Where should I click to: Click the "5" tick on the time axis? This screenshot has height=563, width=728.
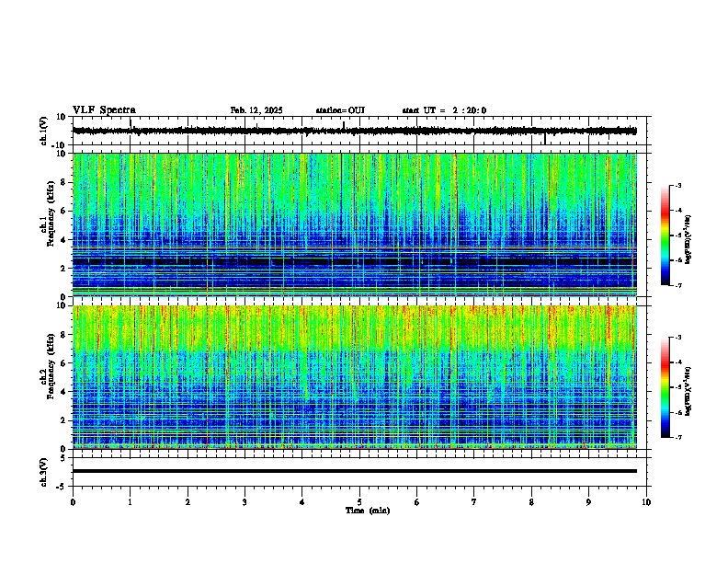[359, 502]
